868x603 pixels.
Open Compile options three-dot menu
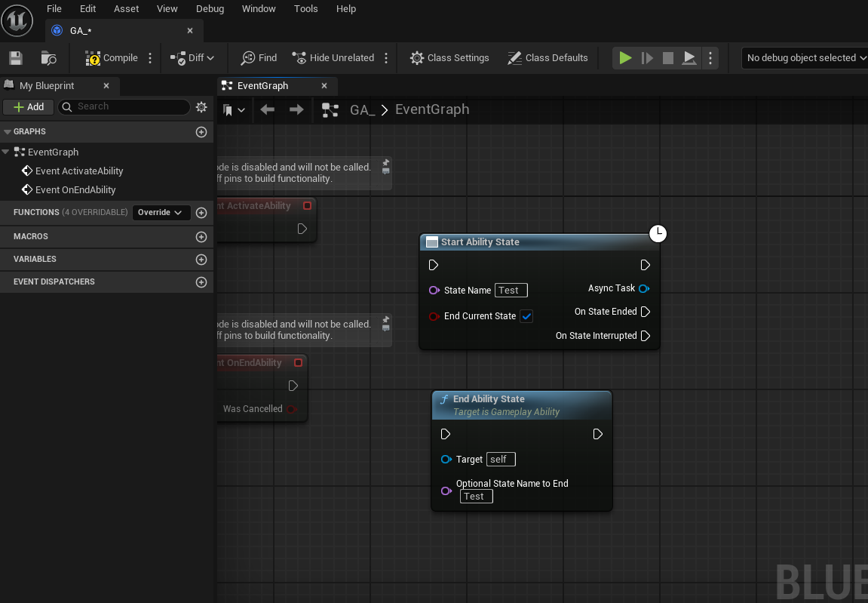point(150,57)
